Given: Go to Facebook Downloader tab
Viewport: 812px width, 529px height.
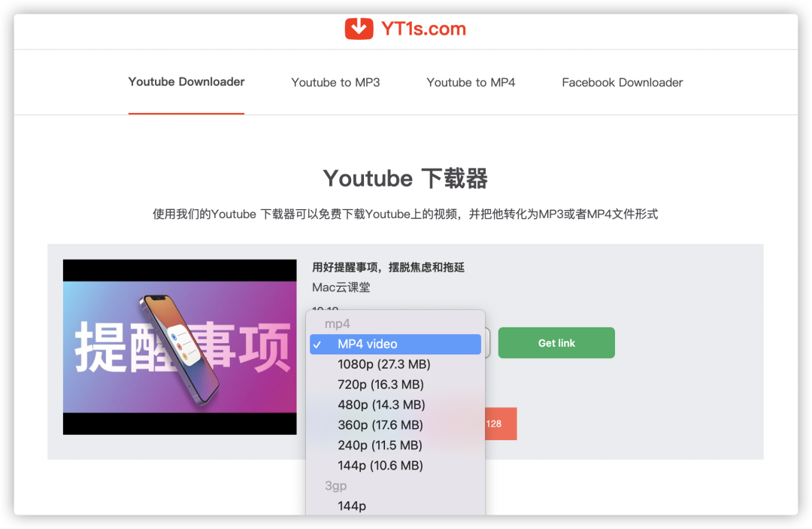Looking at the screenshot, I should [622, 82].
